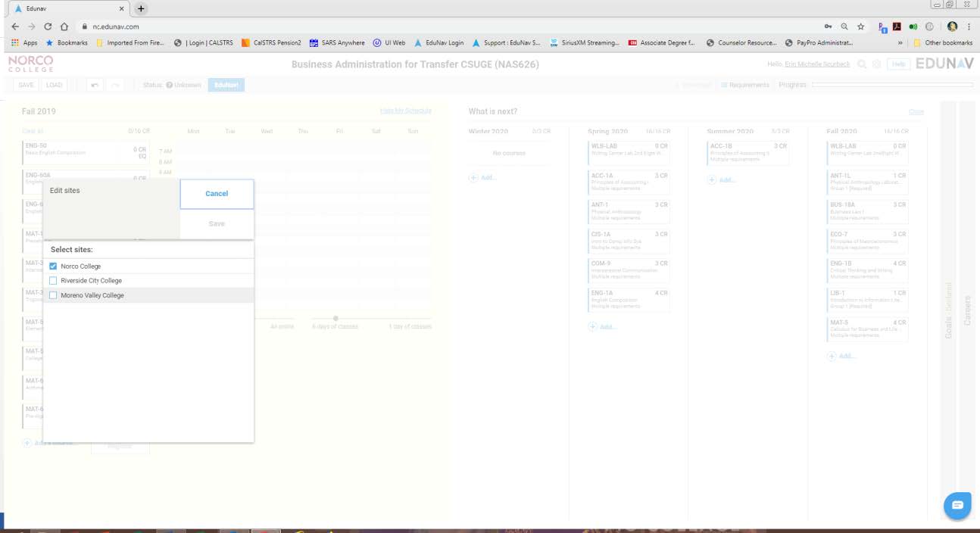Select the Edunav browser tab
Screen dimensions: 980x533
[x=68, y=8]
